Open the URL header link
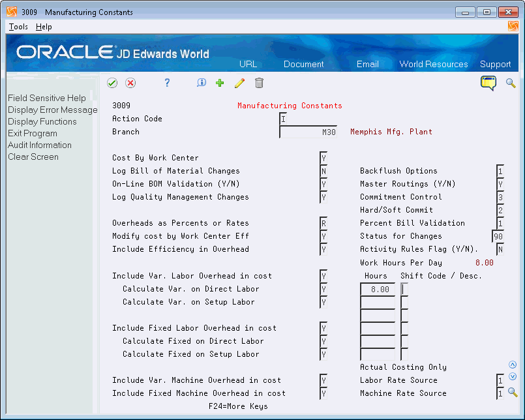The image size is (525, 420). pos(248,64)
